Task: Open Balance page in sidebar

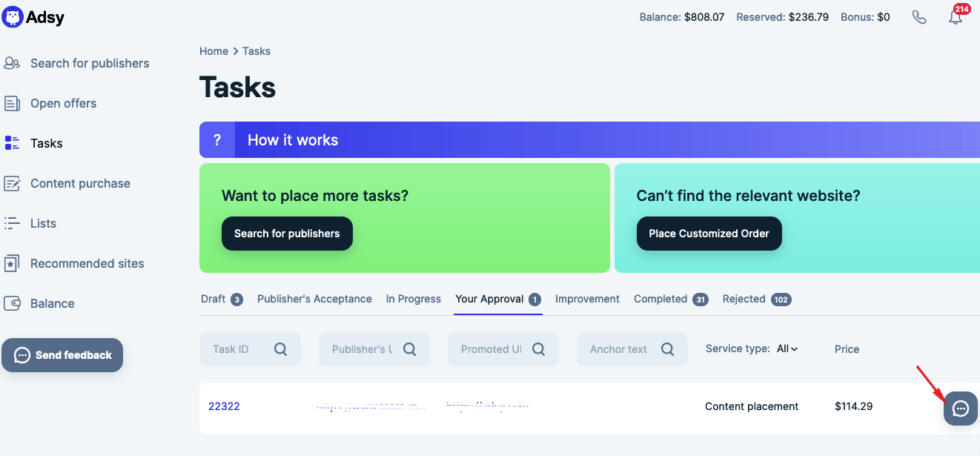Action: (x=53, y=303)
